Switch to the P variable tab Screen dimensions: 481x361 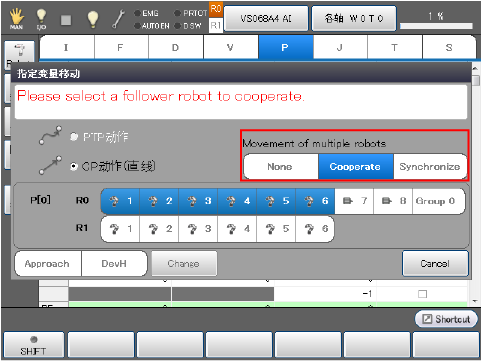[286, 48]
